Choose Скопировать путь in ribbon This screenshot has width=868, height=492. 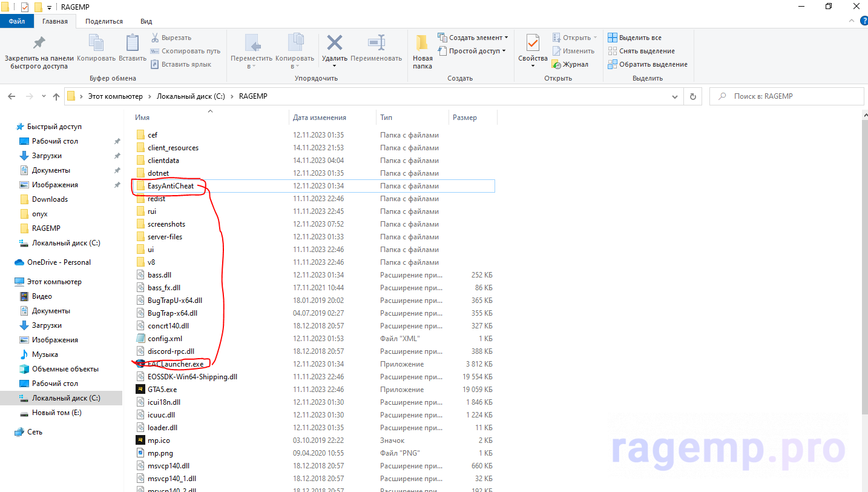tap(185, 51)
